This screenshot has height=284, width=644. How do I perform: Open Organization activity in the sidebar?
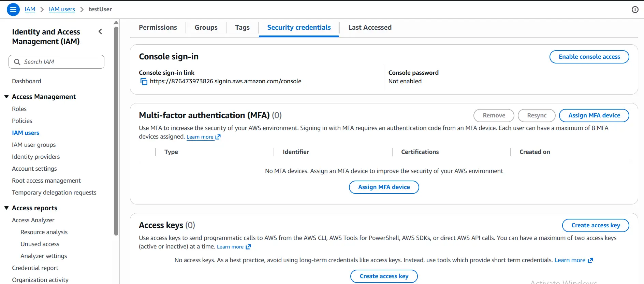pos(40,280)
